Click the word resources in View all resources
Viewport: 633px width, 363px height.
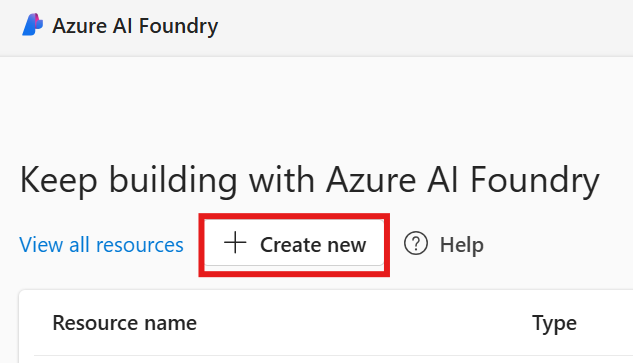tap(140, 245)
